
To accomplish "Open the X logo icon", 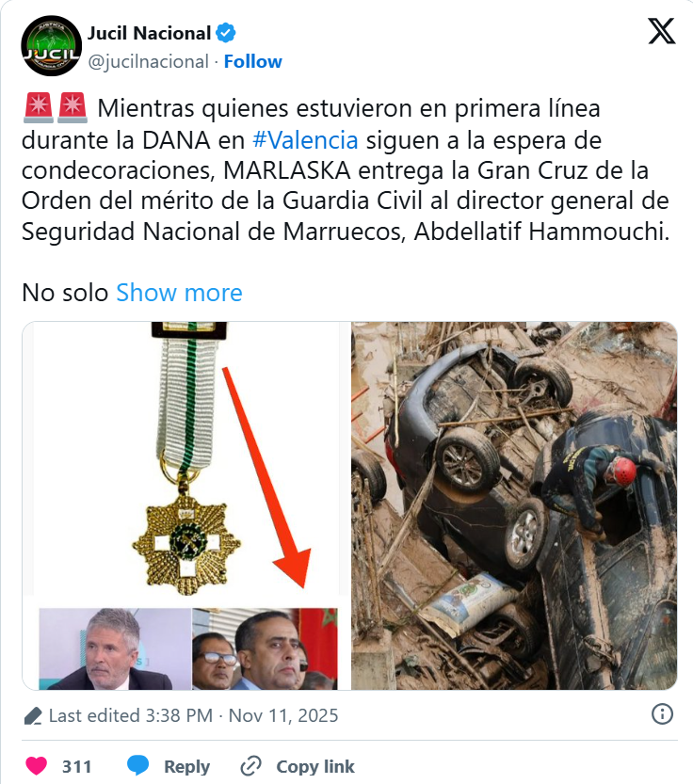I will pyautogui.click(x=662, y=31).
